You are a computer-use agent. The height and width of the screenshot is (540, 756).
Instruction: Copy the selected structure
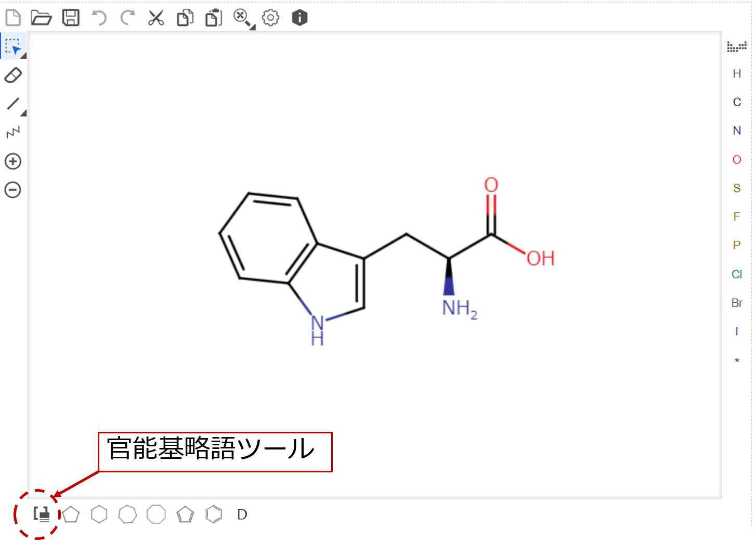[x=185, y=18]
